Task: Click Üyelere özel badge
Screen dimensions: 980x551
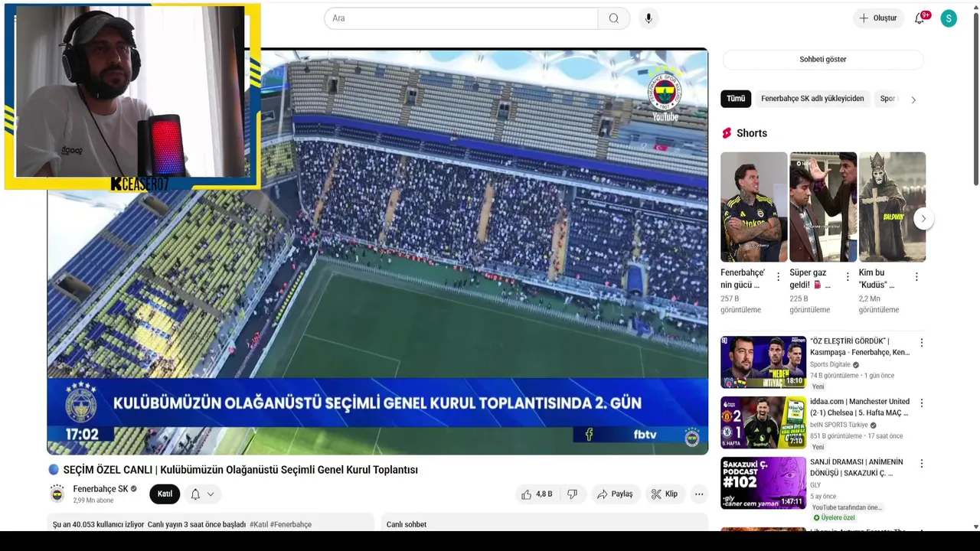Action: [834, 518]
